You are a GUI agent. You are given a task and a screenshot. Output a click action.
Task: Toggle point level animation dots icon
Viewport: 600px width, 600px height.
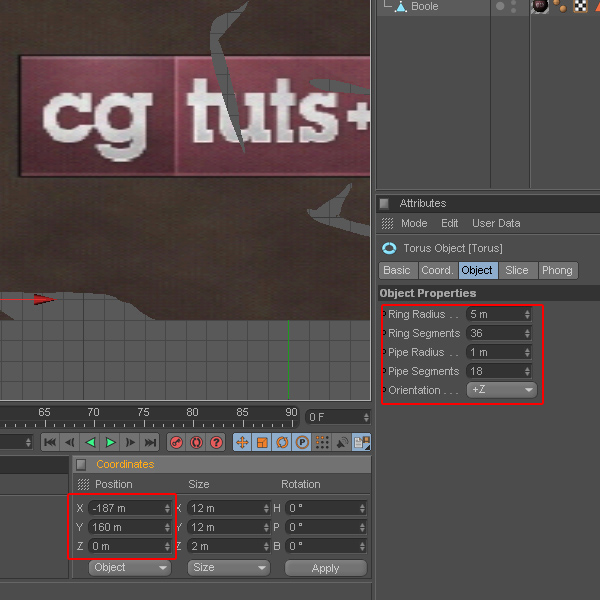tap(322, 443)
